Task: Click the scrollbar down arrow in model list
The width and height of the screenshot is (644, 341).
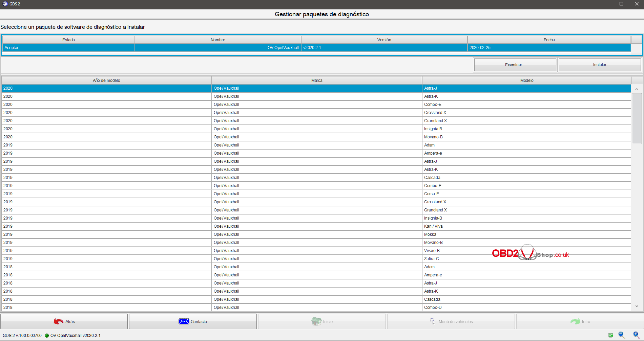Action: [x=637, y=306]
